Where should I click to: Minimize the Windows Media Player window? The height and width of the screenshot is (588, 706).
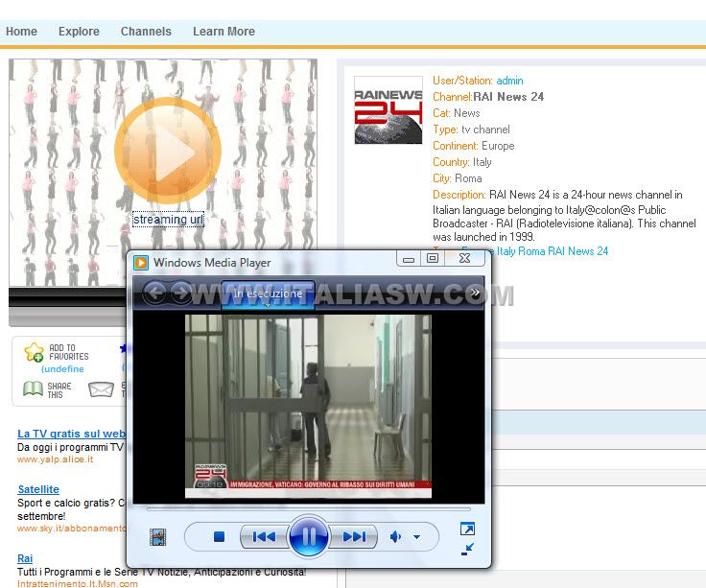[409, 258]
